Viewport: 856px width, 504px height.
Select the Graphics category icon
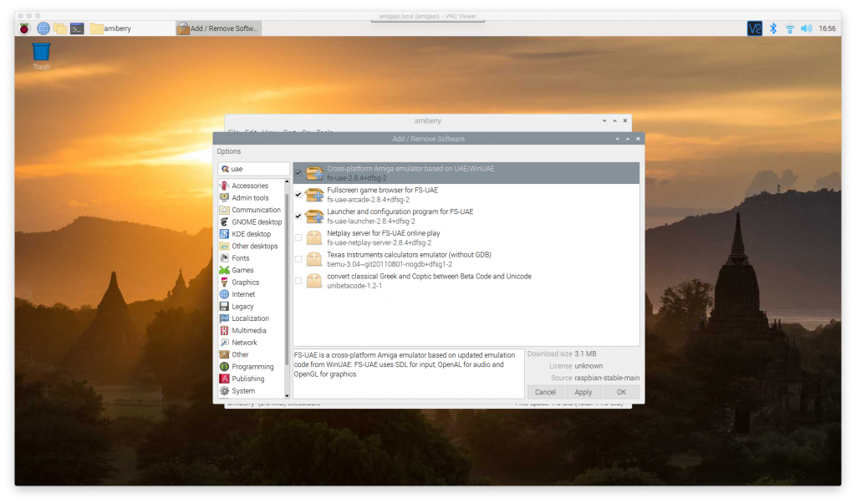click(x=224, y=283)
